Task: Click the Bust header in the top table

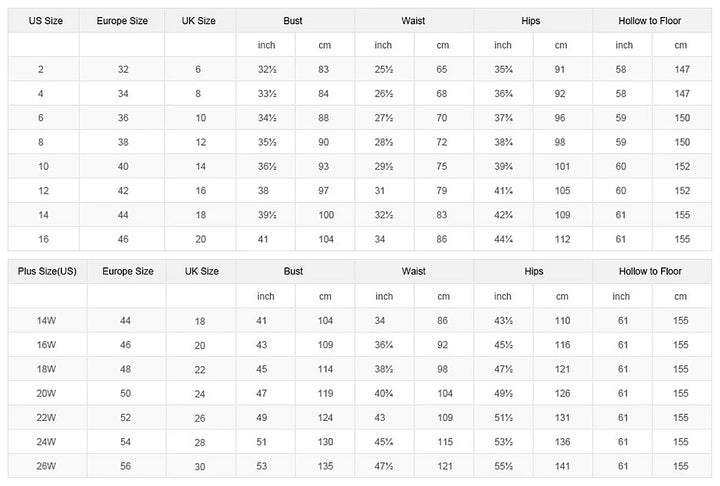Action: tap(293, 20)
